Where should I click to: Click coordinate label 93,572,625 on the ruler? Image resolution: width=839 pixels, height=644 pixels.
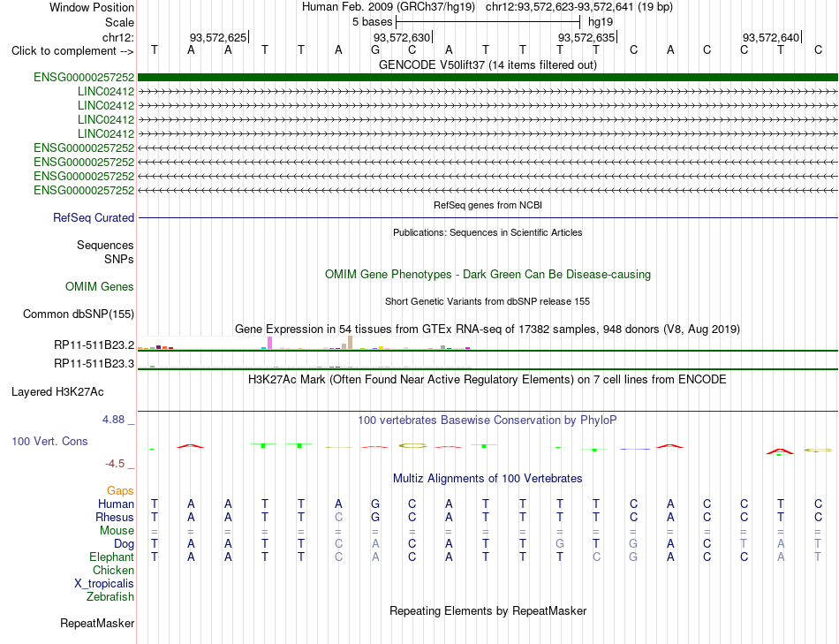coord(218,37)
